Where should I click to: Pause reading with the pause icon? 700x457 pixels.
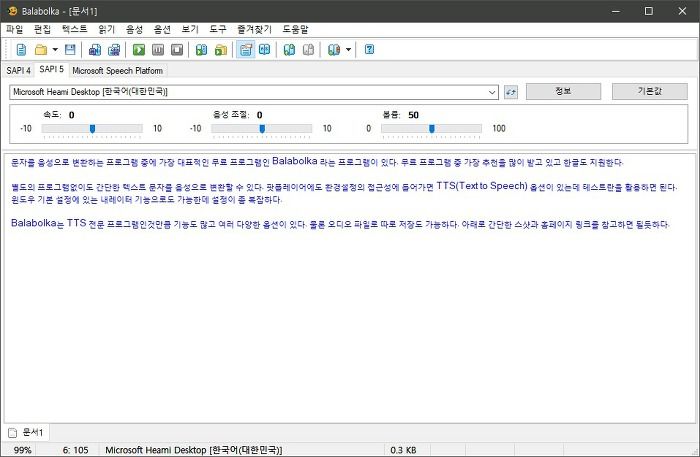(158, 50)
